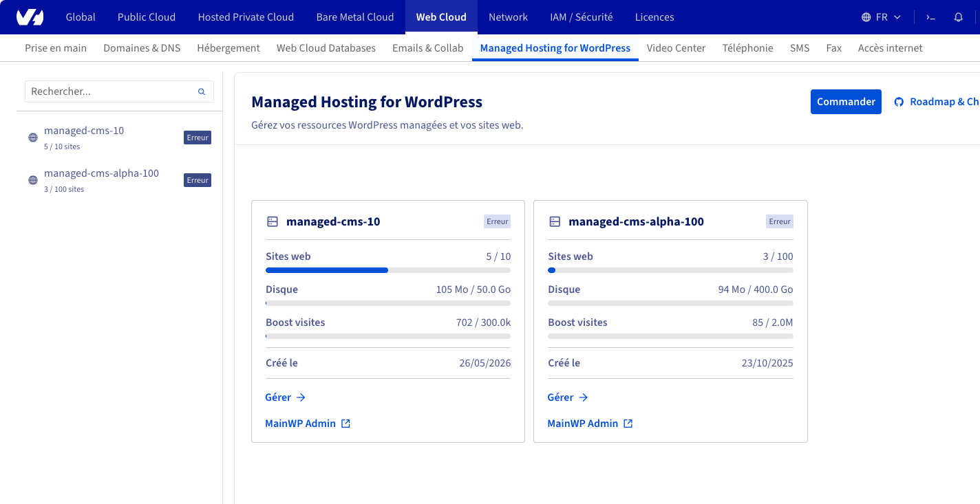Select the Web Cloud menu
The image size is (980, 504).
click(x=441, y=17)
